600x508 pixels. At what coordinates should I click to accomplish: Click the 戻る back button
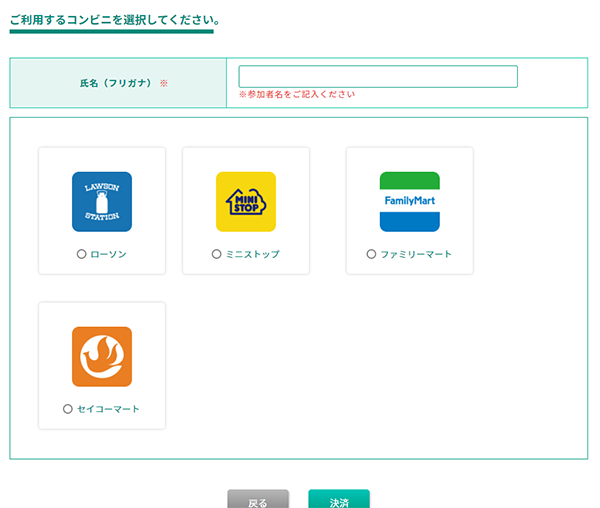click(258, 500)
